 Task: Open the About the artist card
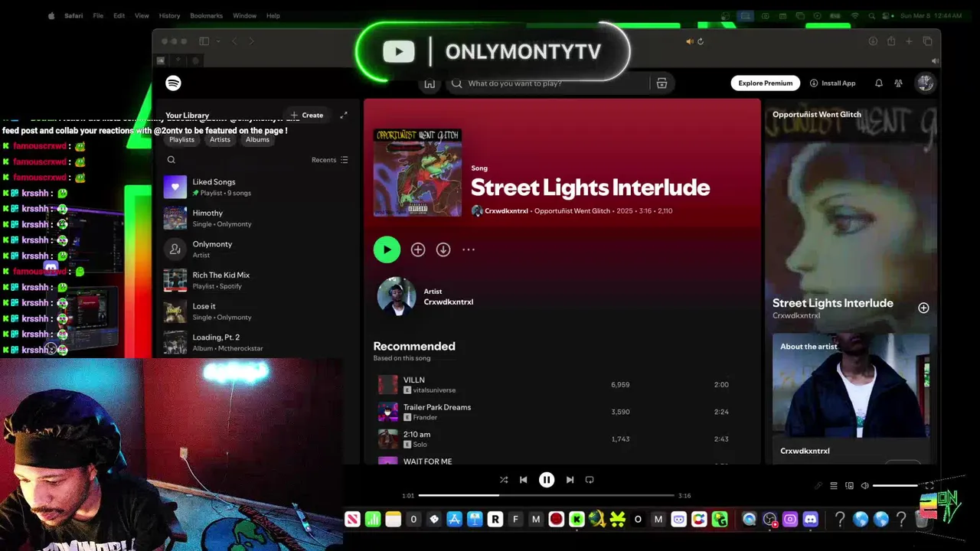[851, 397]
